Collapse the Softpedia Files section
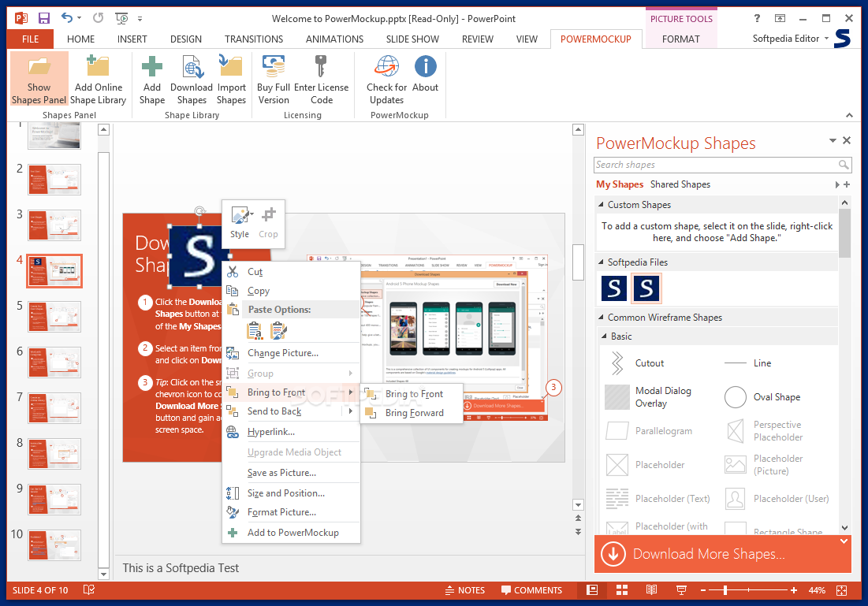This screenshot has width=868, height=606. coord(602,262)
